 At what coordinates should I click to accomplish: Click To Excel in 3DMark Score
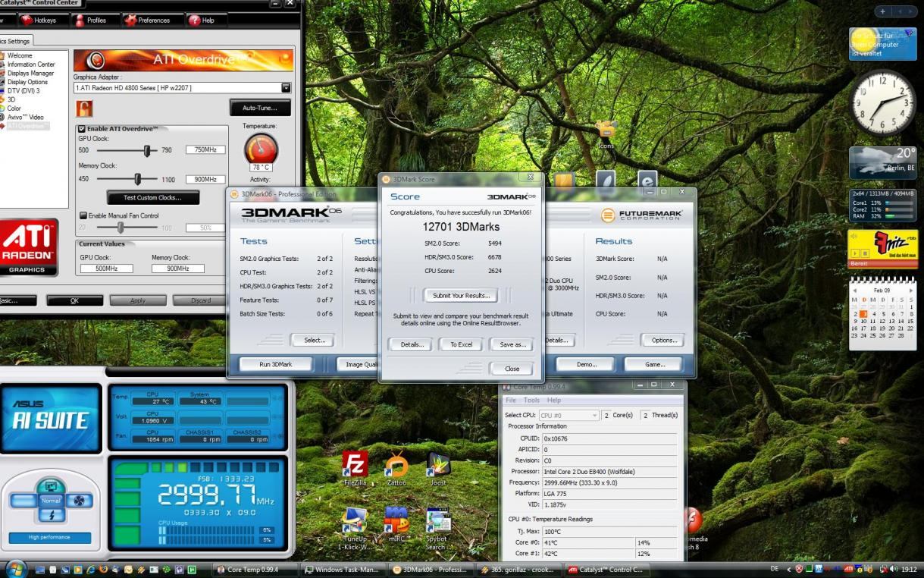(461, 344)
